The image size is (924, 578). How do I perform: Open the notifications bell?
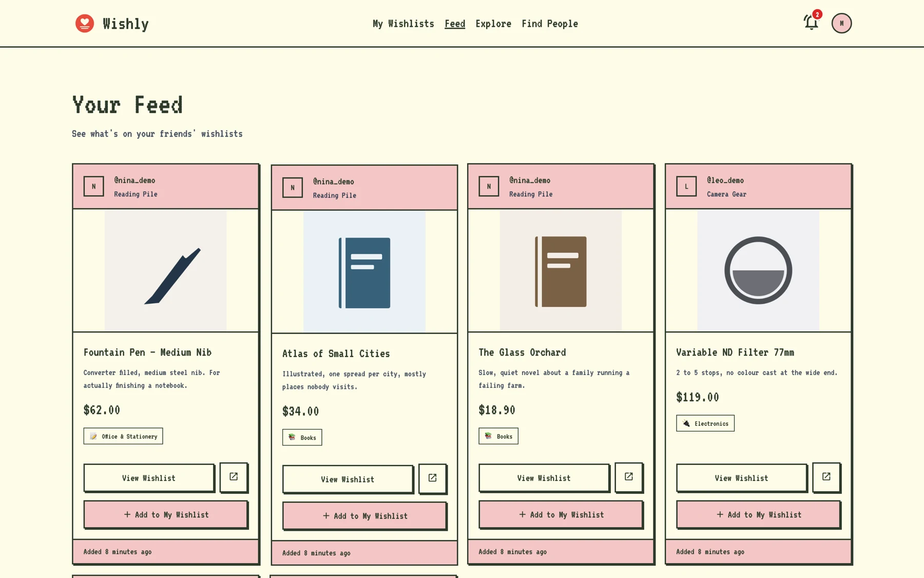[x=811, y=23]
